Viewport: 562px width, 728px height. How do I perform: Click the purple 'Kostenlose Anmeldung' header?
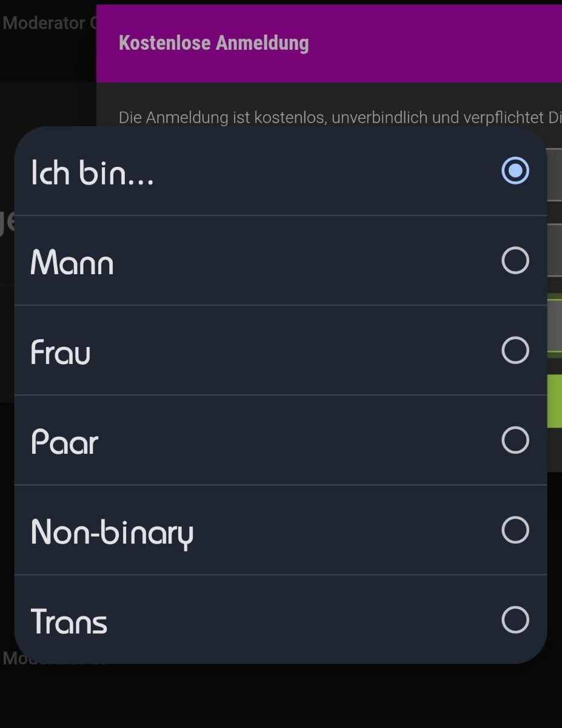[329, 43]
